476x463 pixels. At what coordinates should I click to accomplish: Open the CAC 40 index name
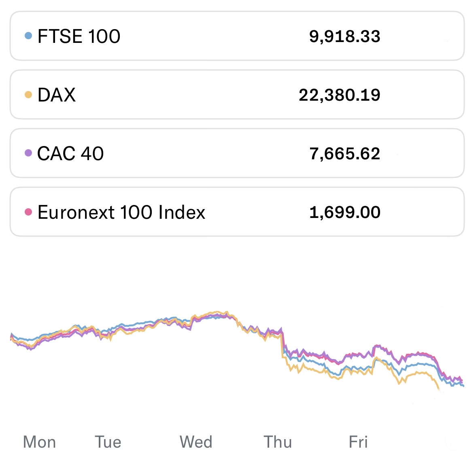[x=70, y=154]
